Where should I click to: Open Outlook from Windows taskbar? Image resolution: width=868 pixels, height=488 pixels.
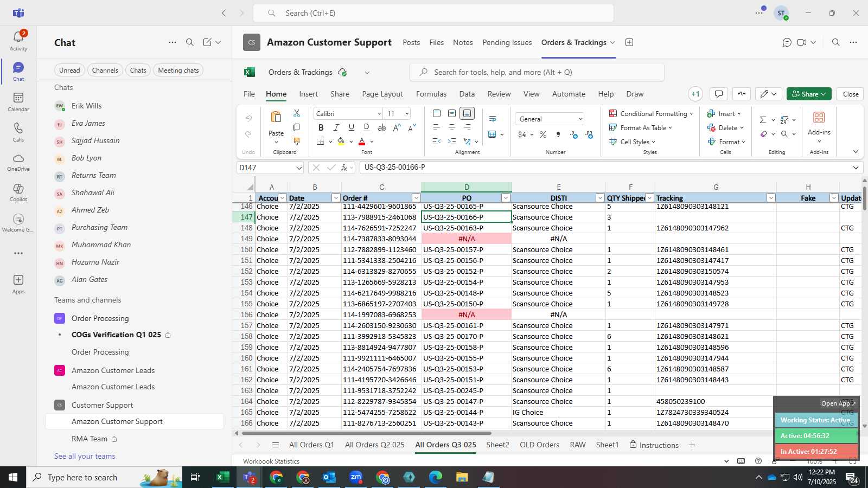(x=329, y=477)
